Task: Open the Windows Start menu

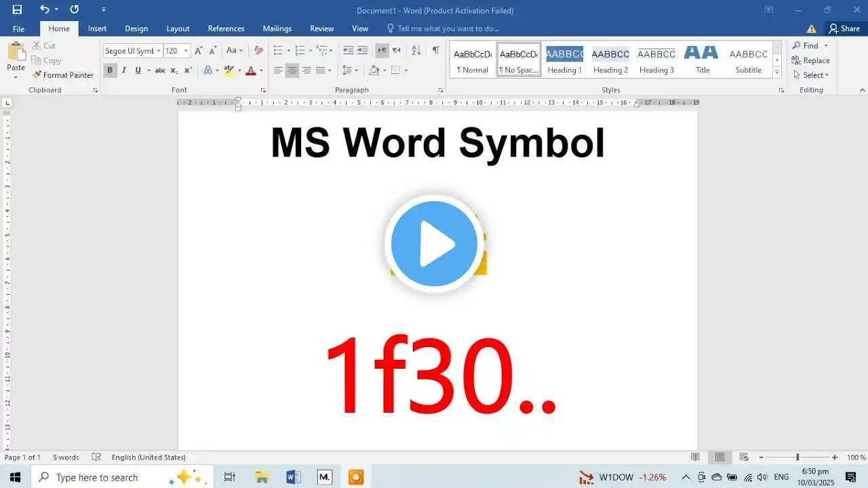Action: (15, 477)
